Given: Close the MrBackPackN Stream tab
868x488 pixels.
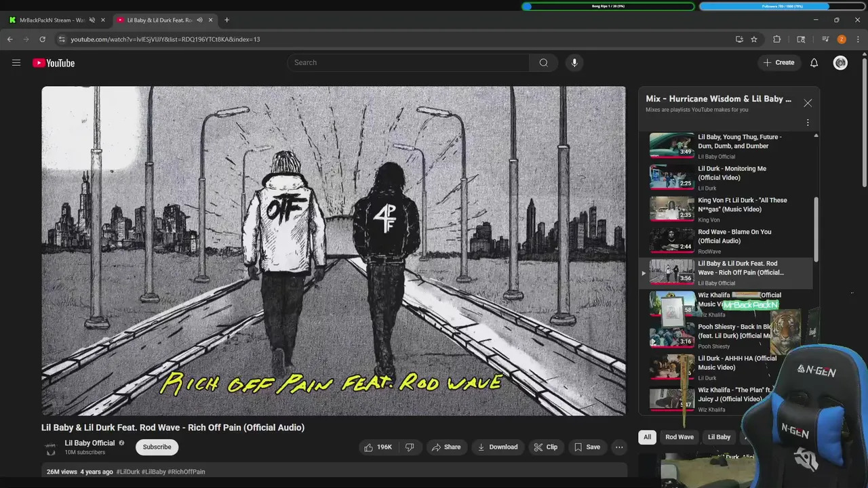Looking at the screenshot, I should click(103, 20).
